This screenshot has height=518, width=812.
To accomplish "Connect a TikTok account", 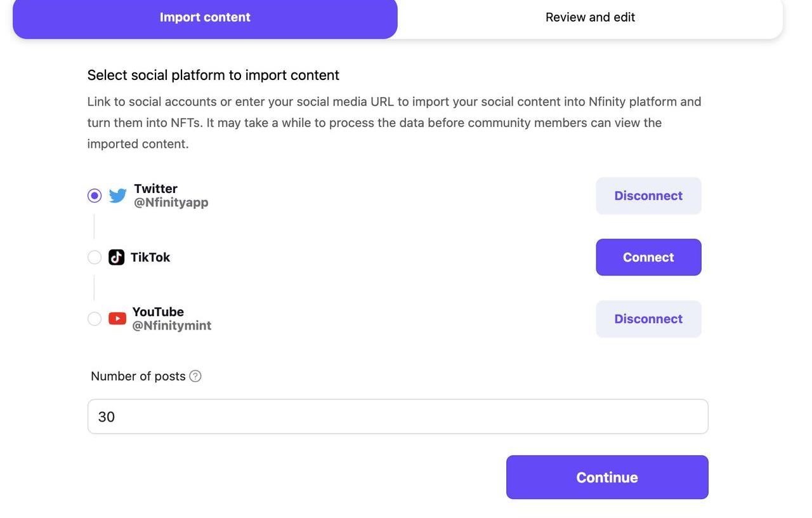I will click(x=648, y=257).
